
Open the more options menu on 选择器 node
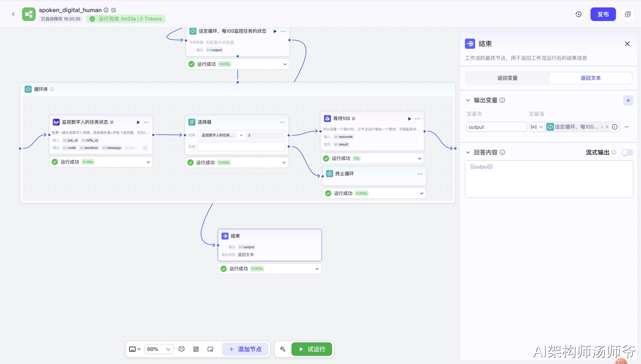point(282,122)
